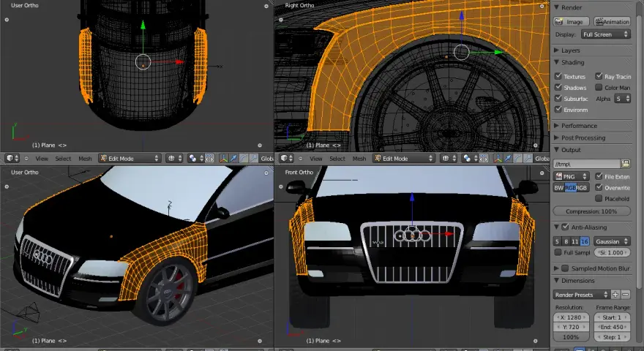The image size is (644, 351).
Task: Open Select menu in top-left viewport header
Action: 63,159
